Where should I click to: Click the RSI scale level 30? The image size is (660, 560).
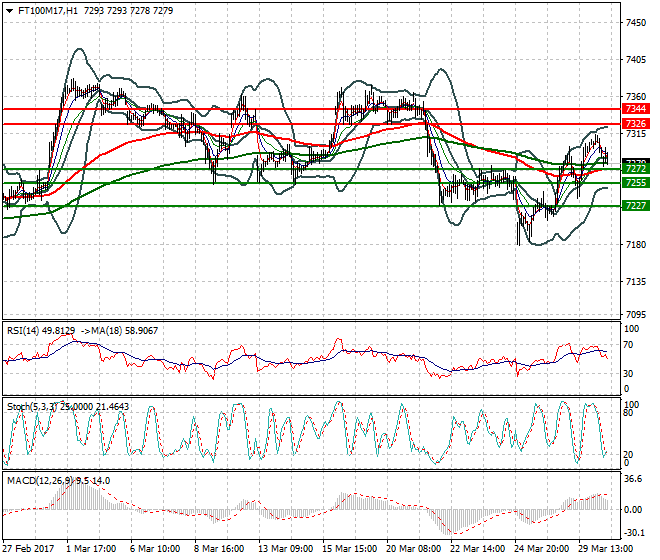point(628,374)
